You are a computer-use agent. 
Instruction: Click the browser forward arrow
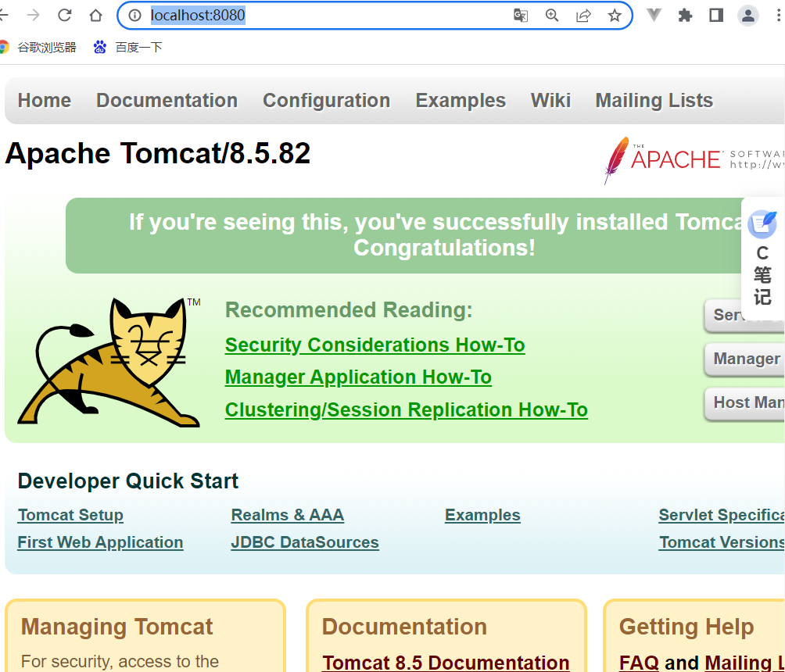click(x=33, y=16)
